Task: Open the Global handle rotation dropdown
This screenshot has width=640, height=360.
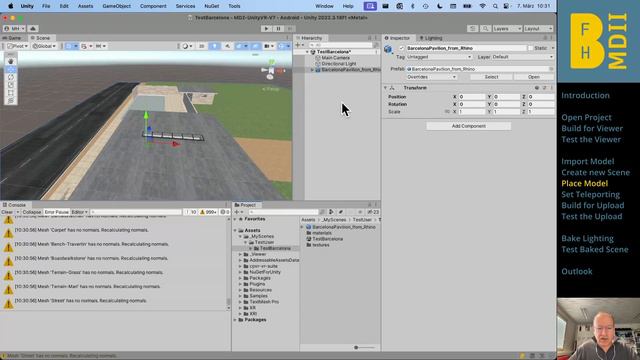Action: (x=44, y=46)
